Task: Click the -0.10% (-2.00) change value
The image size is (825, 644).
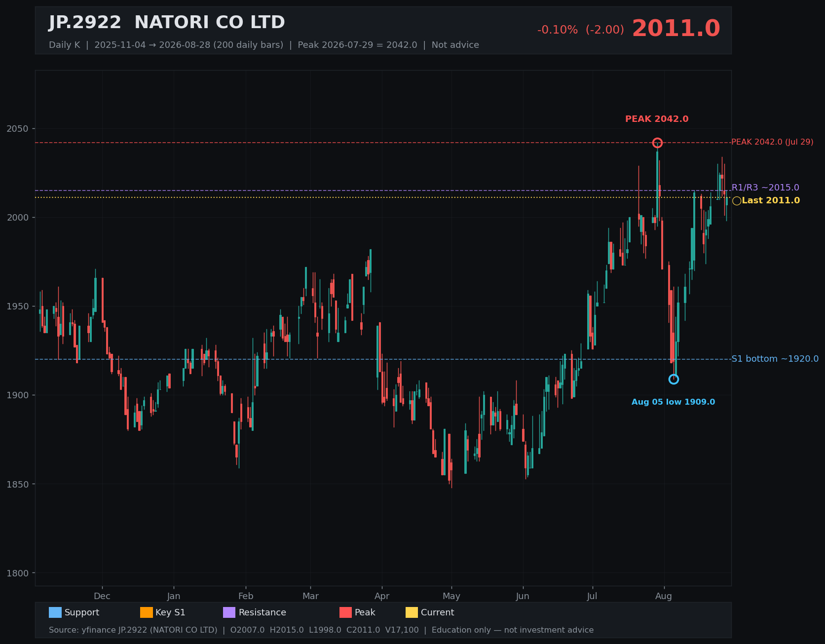Action: pos(581,30)
